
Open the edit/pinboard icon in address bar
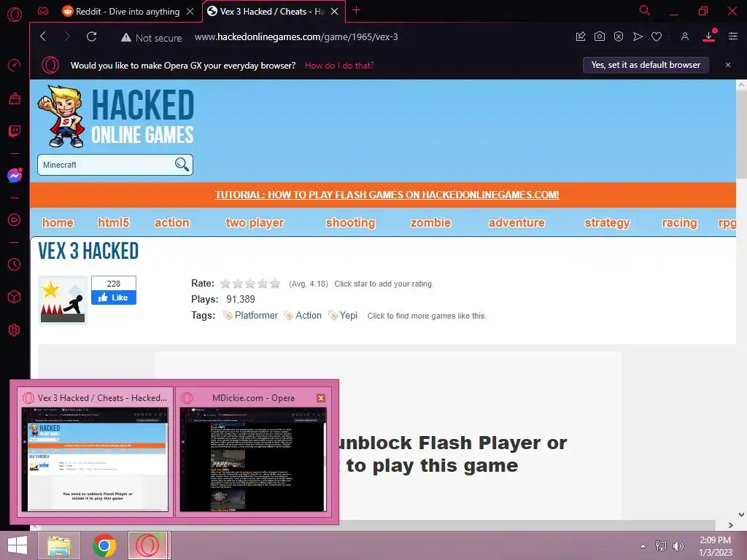[580, 36]
